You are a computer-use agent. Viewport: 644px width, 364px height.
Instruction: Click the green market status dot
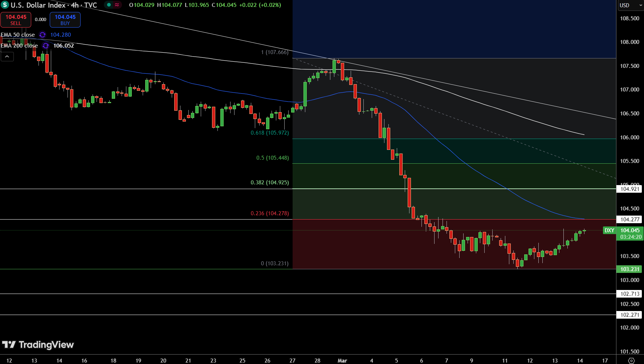[x=109, y=5]
